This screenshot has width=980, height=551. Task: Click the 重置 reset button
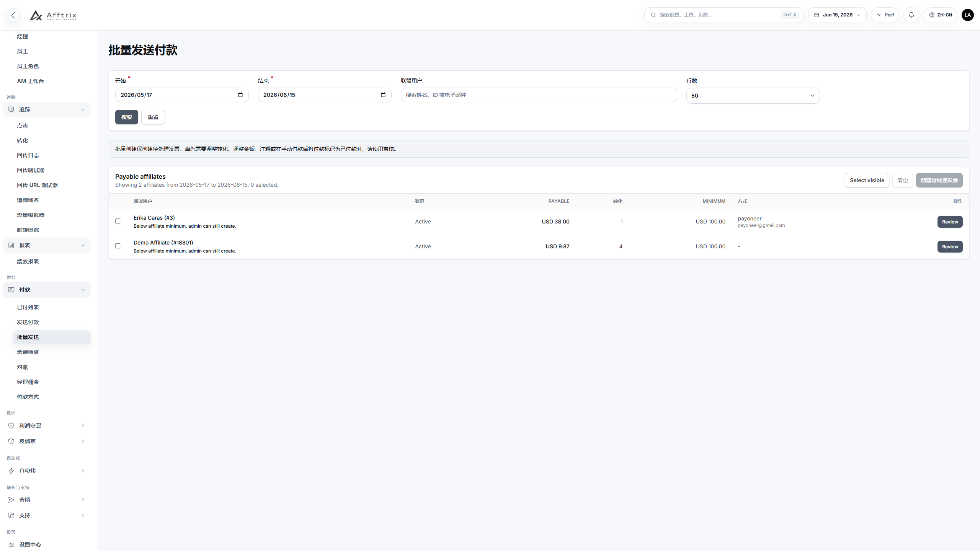click(x=153, y=117)
